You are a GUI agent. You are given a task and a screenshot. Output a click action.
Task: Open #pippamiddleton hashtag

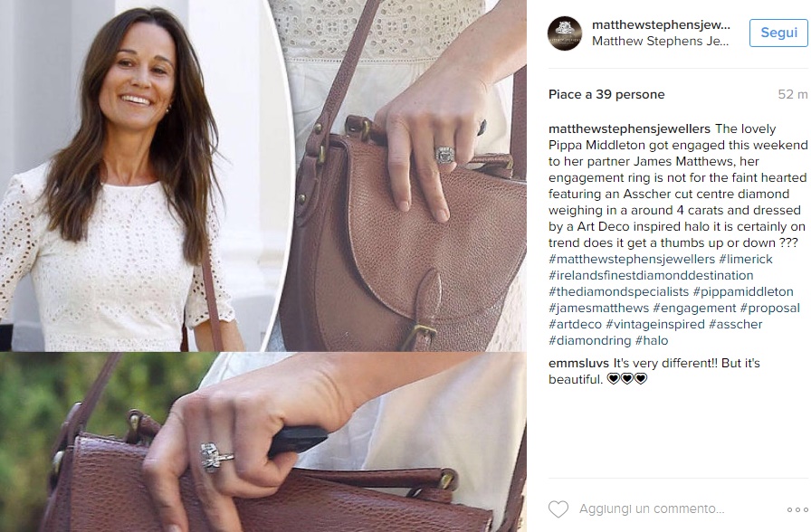(x=743, y=291)
